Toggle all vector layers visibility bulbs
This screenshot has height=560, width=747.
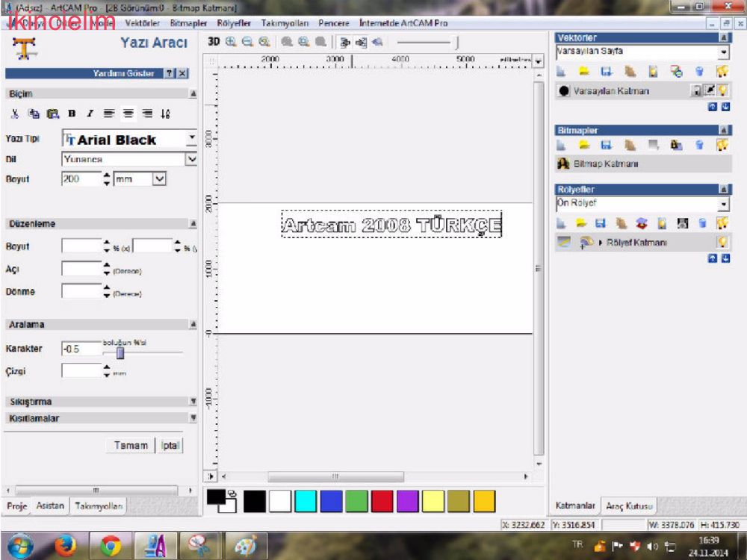click(x=722, y=72)
